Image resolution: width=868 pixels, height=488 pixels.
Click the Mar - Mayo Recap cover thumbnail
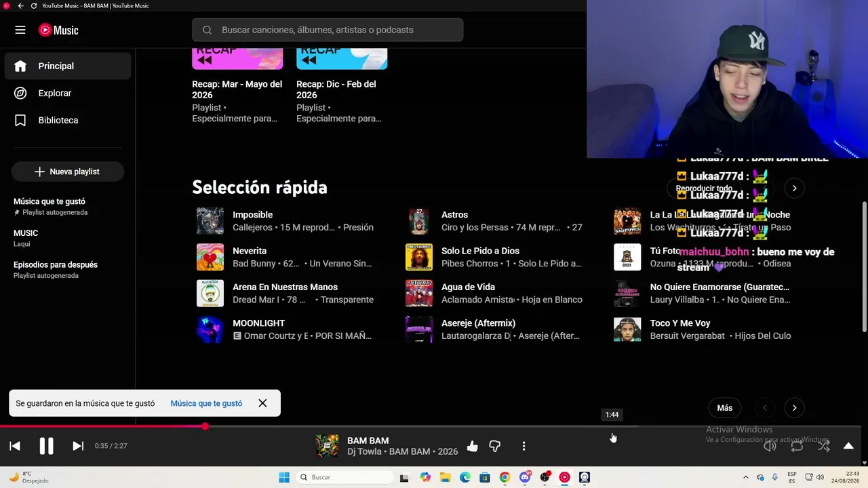tap(237, 59)
